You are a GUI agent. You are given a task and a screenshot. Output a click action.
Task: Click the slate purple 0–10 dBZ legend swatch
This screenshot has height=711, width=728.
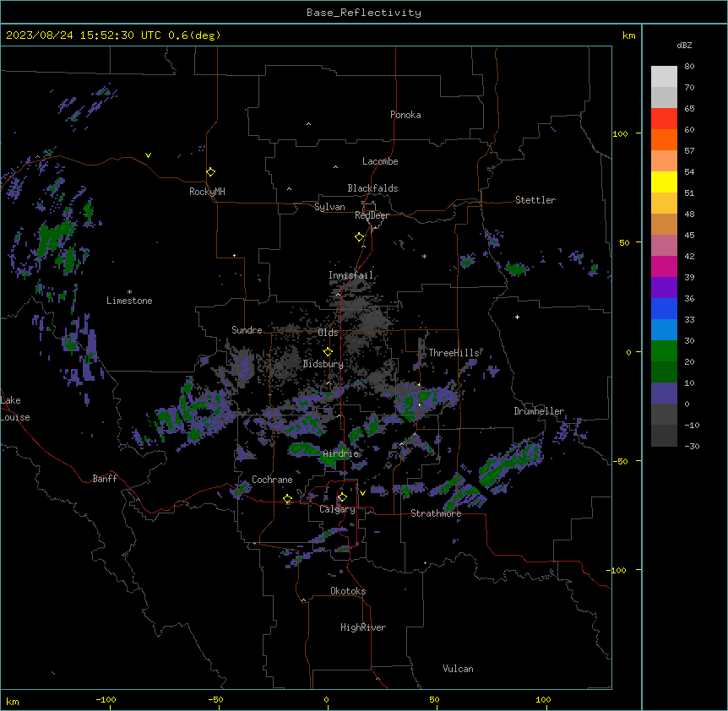664,393
